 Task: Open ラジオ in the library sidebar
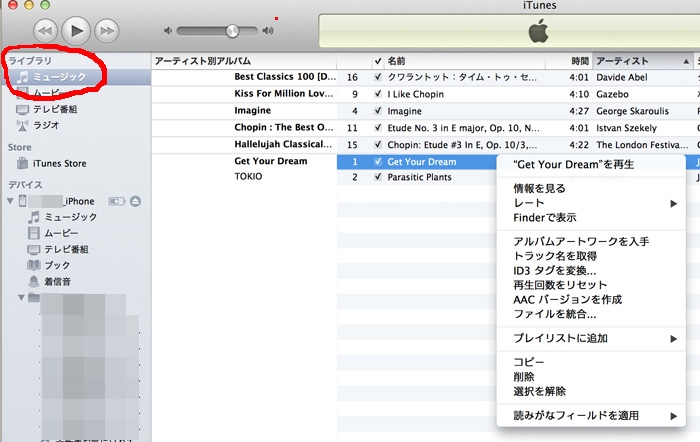(x=46, y=125)
